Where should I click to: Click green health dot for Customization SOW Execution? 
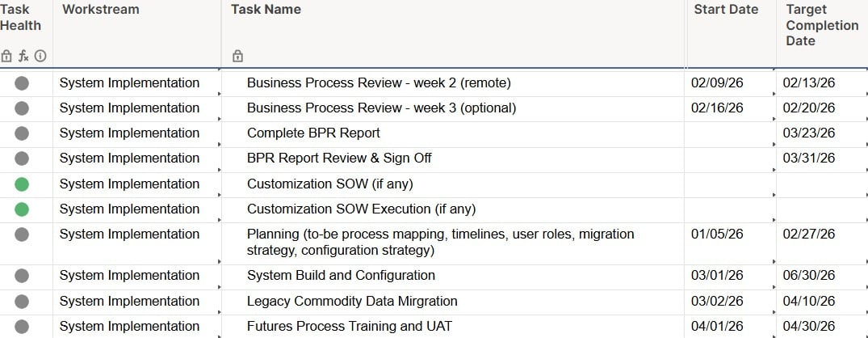22,209
